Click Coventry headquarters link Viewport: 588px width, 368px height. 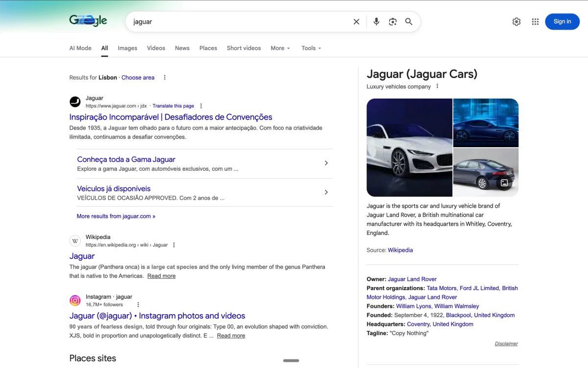coord(418,324)
